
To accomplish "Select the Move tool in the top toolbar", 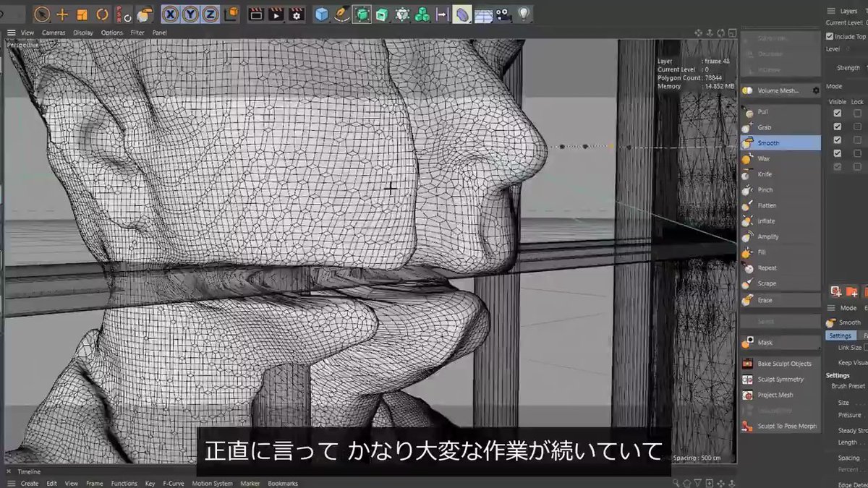I will coord(62,14).
